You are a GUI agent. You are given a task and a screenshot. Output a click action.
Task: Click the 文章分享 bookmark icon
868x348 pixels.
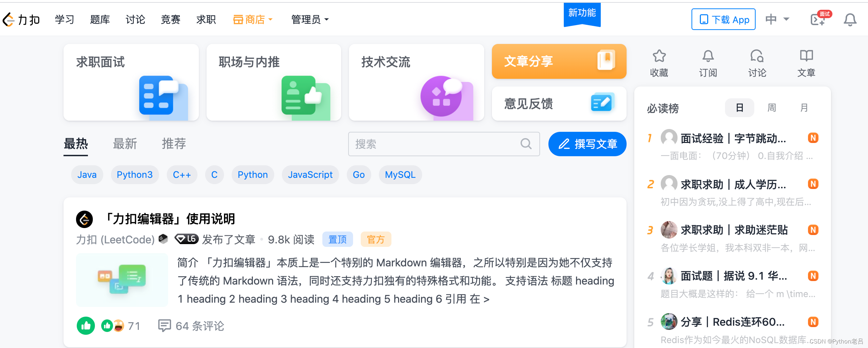(606, 60)
